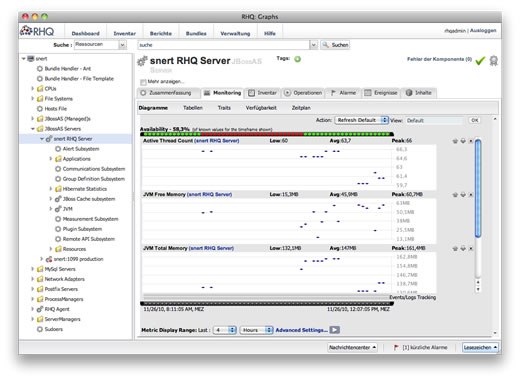Expand the MySql Servers folder

(x=33, y=269)
